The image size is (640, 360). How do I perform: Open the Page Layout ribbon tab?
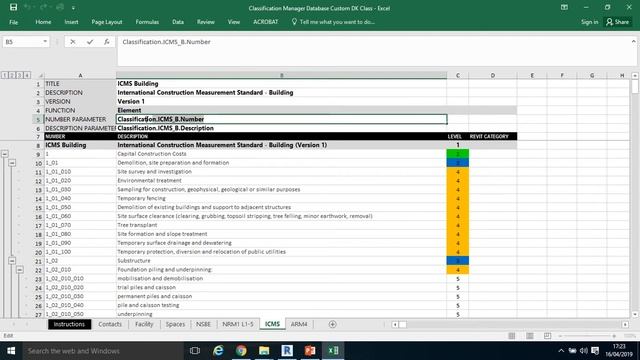[107, 22]
